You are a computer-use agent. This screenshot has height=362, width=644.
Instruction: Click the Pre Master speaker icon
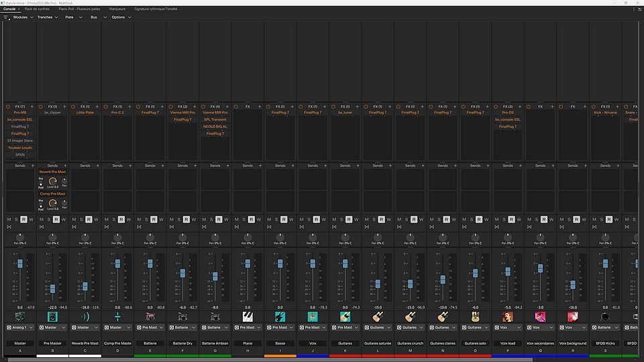coord(53,316)
